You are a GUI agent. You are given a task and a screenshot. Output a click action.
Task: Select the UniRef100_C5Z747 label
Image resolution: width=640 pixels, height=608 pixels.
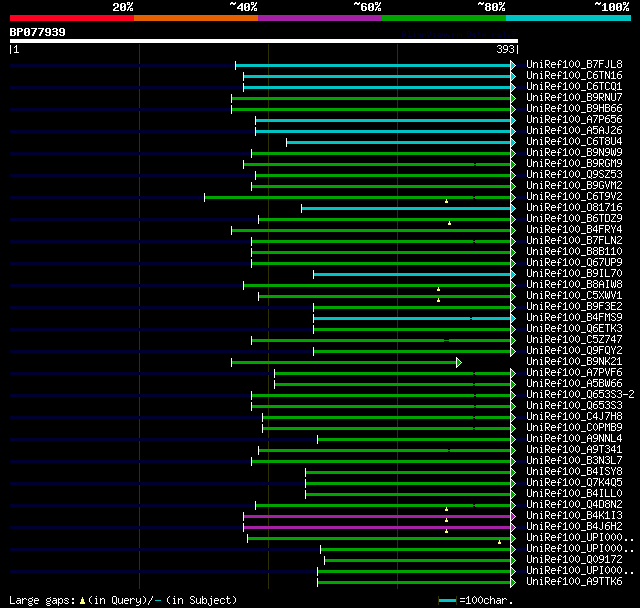pyautogui.click(x=574, y=340)
